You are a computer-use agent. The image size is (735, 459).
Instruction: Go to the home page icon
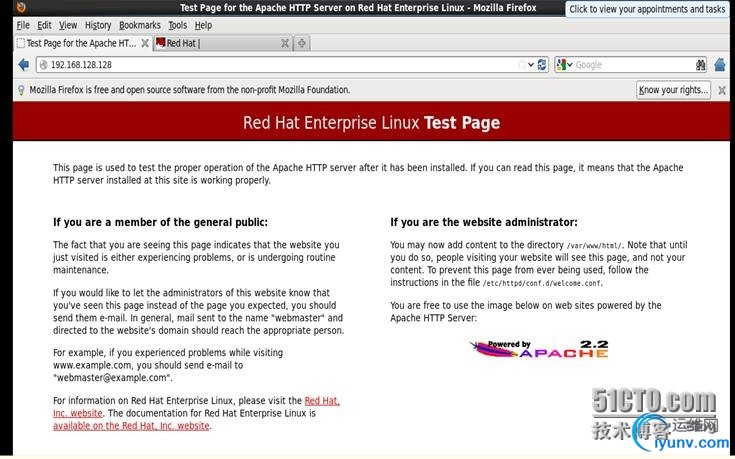coord(720,65)
